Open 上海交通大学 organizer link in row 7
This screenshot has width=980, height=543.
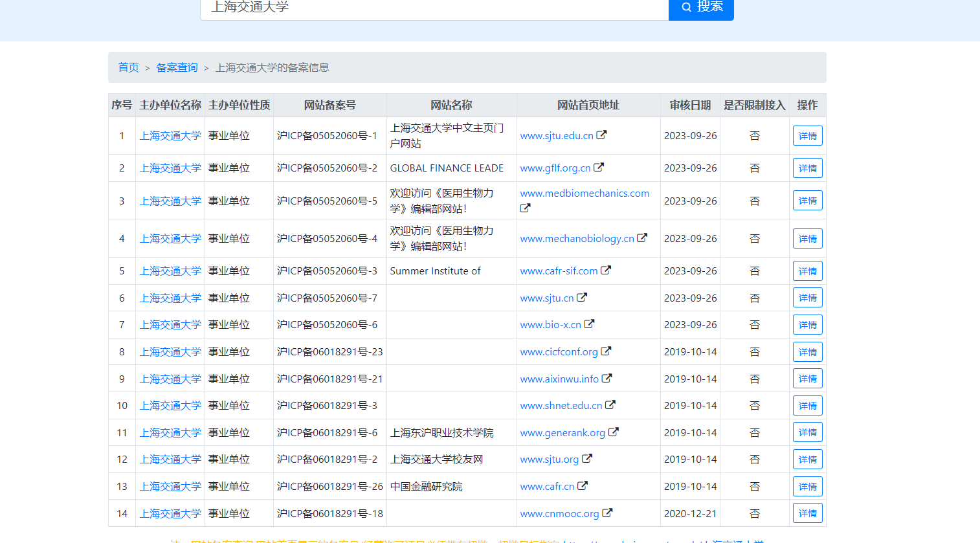coord(170,325)
